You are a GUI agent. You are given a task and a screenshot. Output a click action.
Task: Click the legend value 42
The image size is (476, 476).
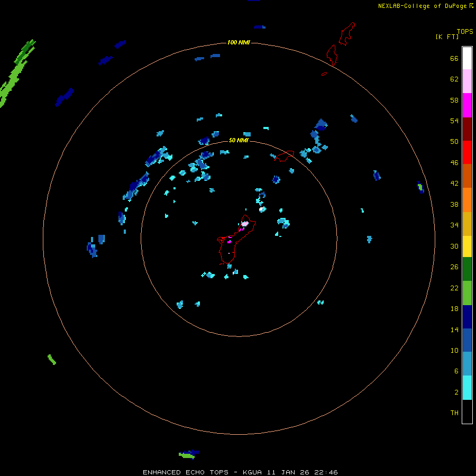(x=454, y=184)
